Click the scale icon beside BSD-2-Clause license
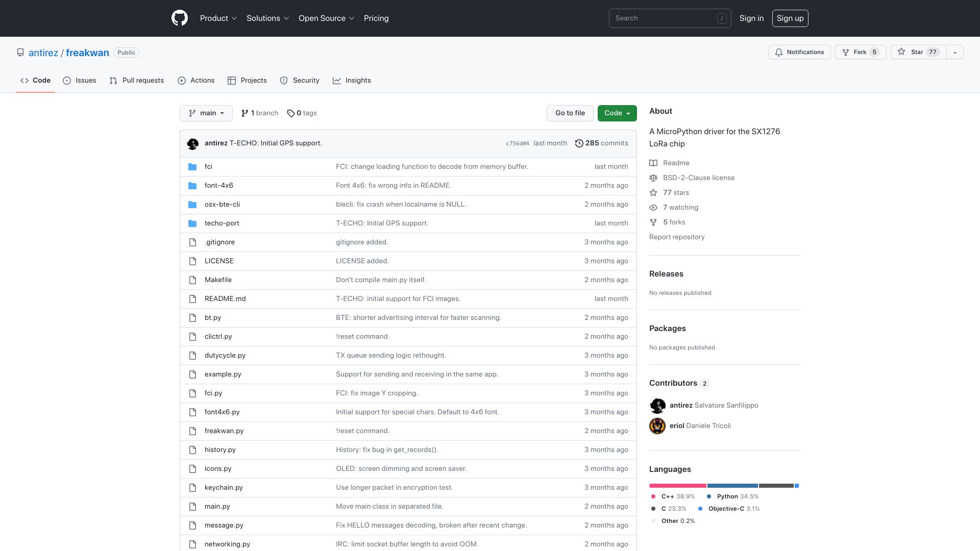The width and height of the screenshot is (980, 551). tap(653, 178)
